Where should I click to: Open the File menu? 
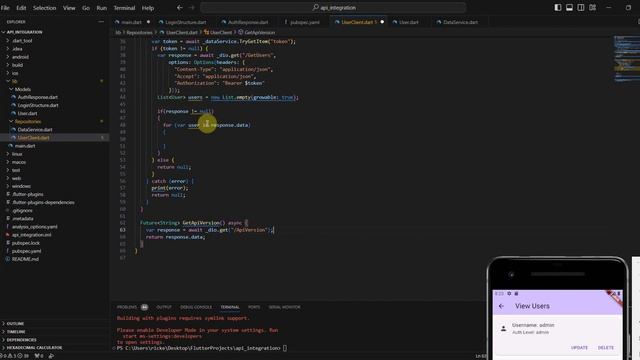click(5, 8)
